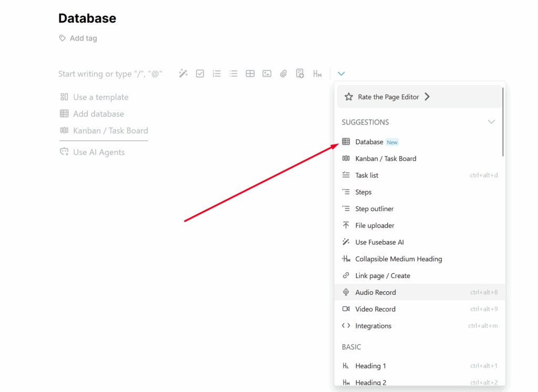Viewport: 538px width, 392px height.
Task: Collapse the Suggestions section
Action: pos(491,122)
